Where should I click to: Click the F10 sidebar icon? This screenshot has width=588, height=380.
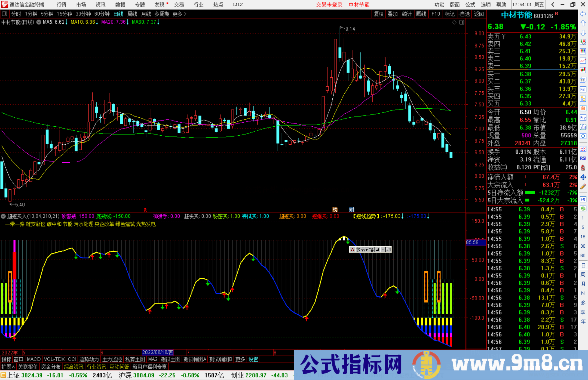click(583, 89)
